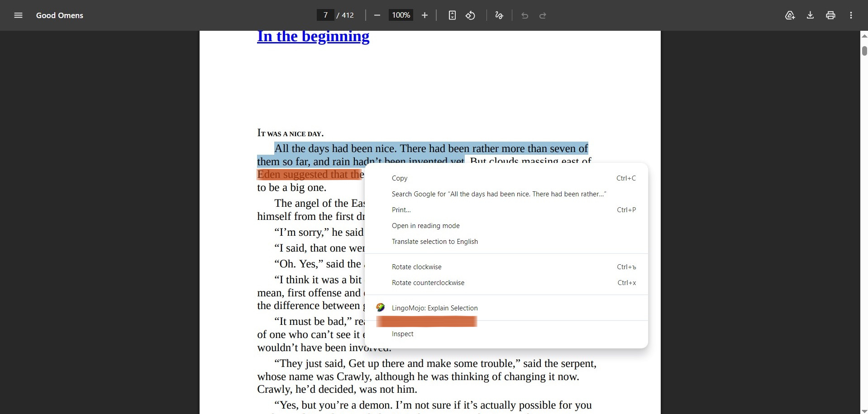Open the sidebar hamburger menu
Image resolution: width=868 pixels, height=414 pixels.
pyautogui.click(x=18, y=15)
